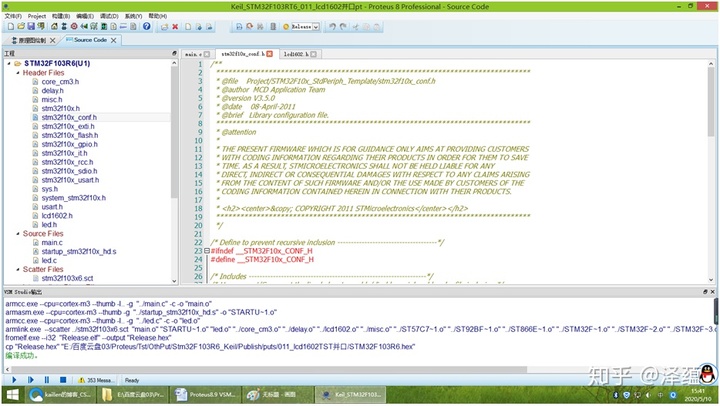
Task: Close the main.c editor tab
Action: click(x=207, y=54)
